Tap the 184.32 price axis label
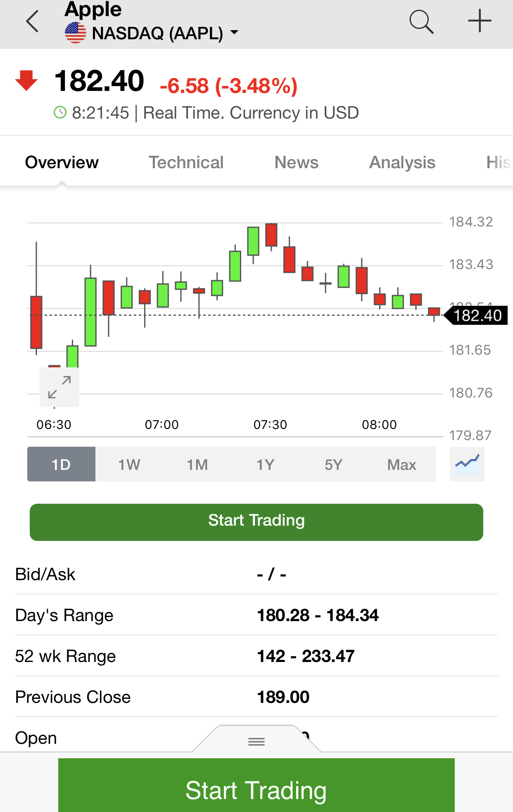This screenshot has width=513, height=812. point(471,222)
